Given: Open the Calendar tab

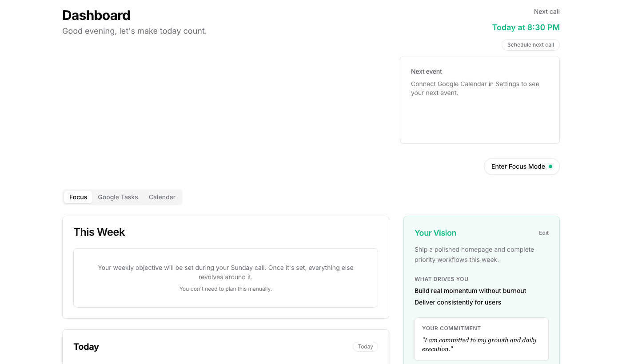Looking at the screenshot, I should coord(162,197).
